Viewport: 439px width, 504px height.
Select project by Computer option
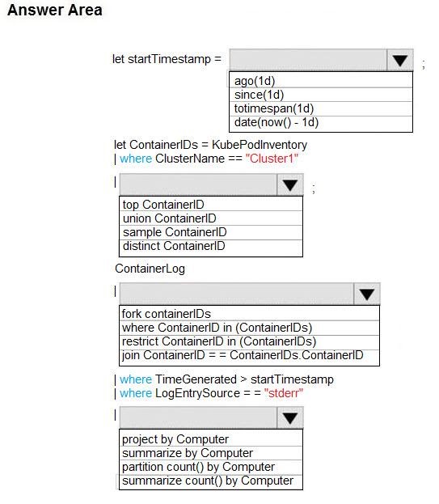point(211,438)
